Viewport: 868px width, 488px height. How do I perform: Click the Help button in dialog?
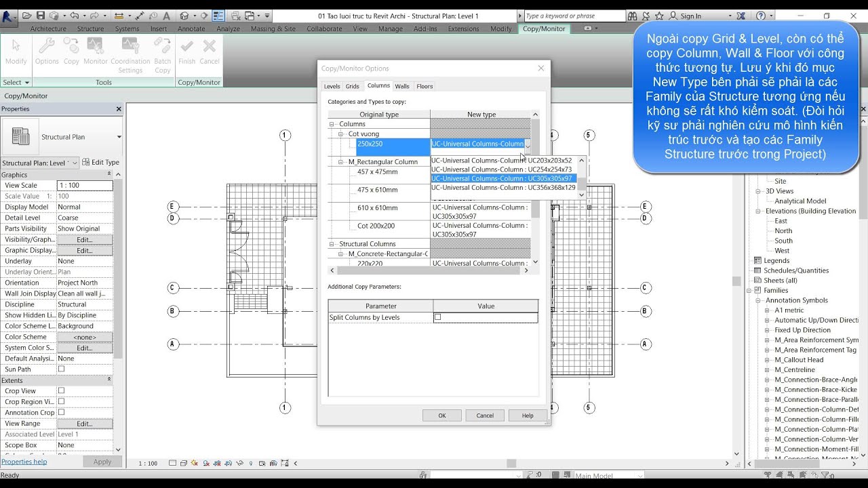(528, 415)
